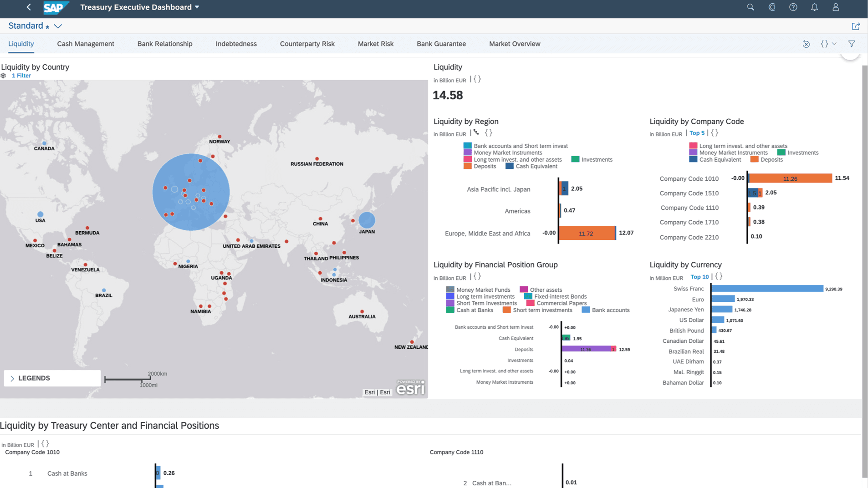868x488 pixels.
Task: Click Company Code 1010 orange bar
Action: (791, 178)
